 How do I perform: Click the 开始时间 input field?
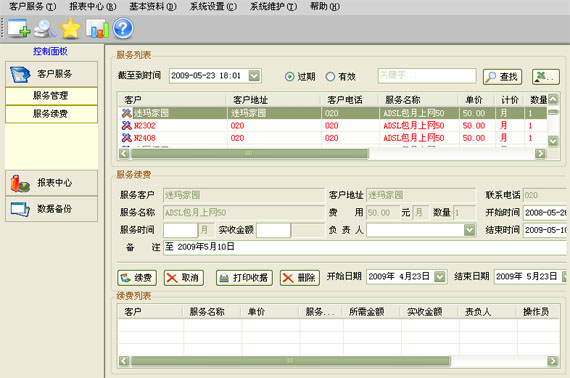click(x=546, y=213)
